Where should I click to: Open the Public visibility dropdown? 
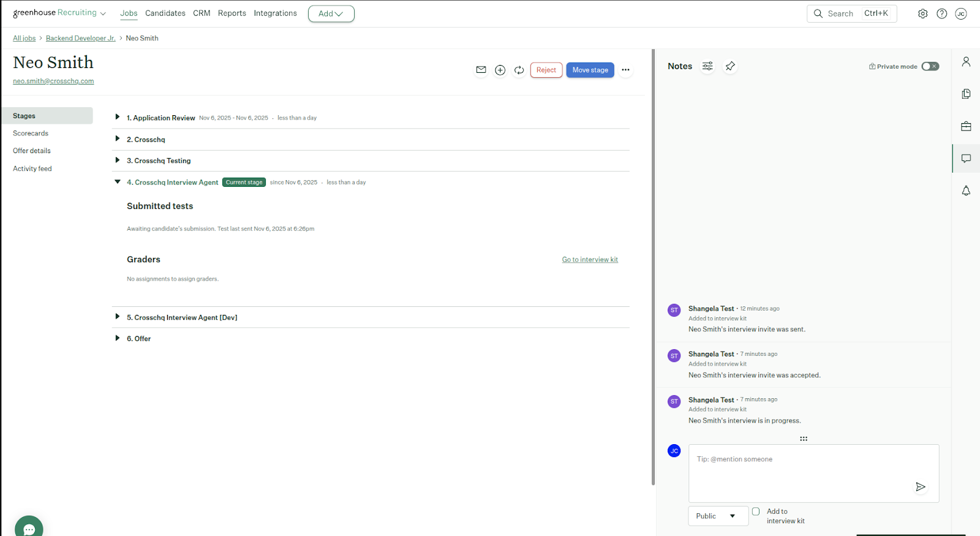(x=718, y=516)
